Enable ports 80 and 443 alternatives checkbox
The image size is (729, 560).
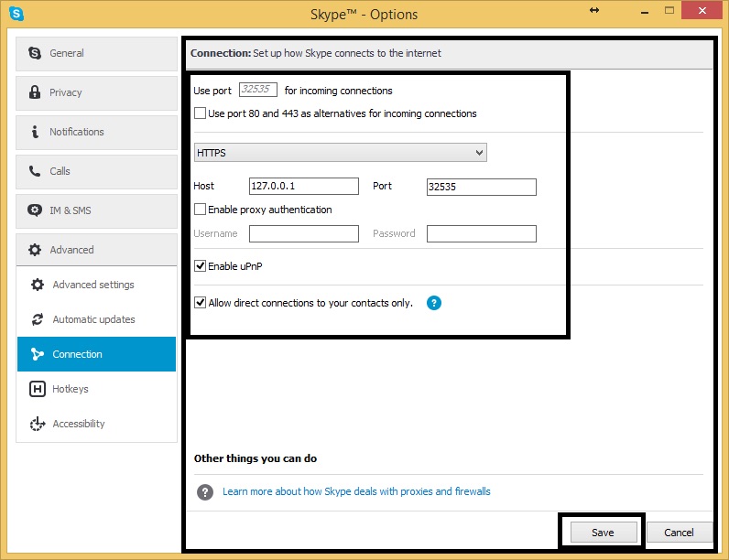click(x=200, y=113)
